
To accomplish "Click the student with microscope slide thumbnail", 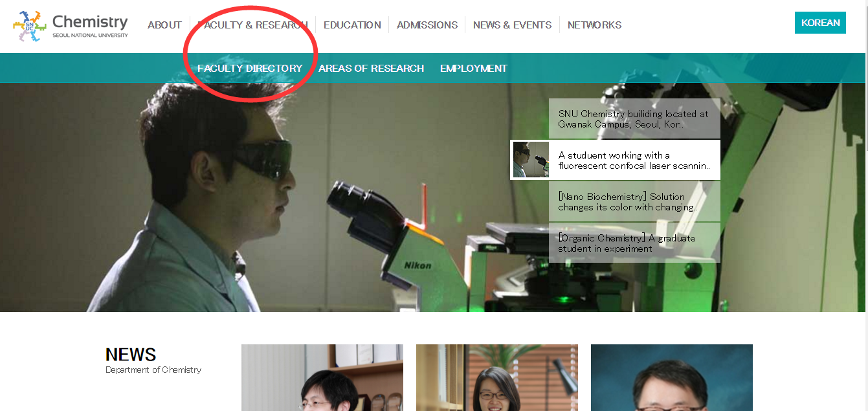I will pos(530,160).
